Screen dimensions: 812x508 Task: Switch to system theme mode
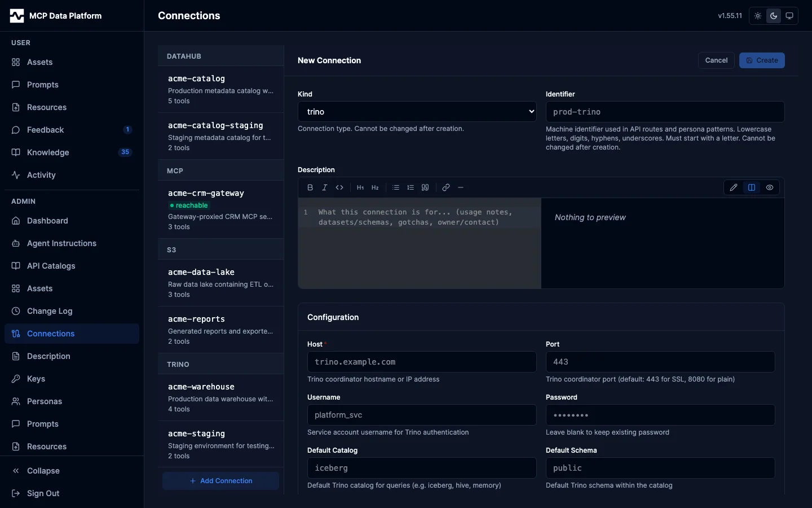tap(789, 16)
